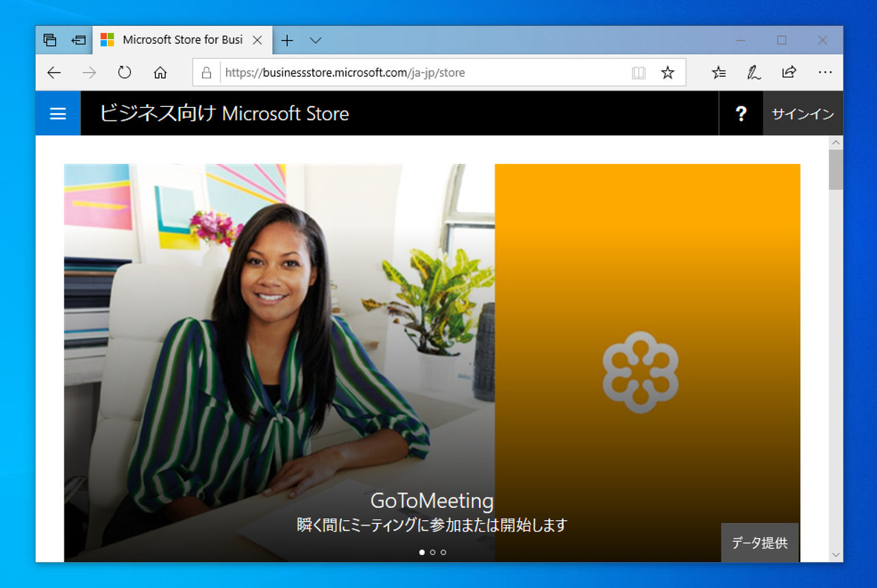This screenshot has width=877, height=588.
Task: Select the third carousel dot
Action: [443, 552]
